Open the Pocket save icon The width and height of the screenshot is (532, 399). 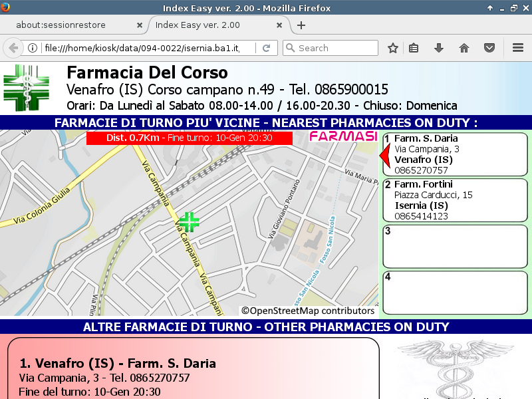489,48
